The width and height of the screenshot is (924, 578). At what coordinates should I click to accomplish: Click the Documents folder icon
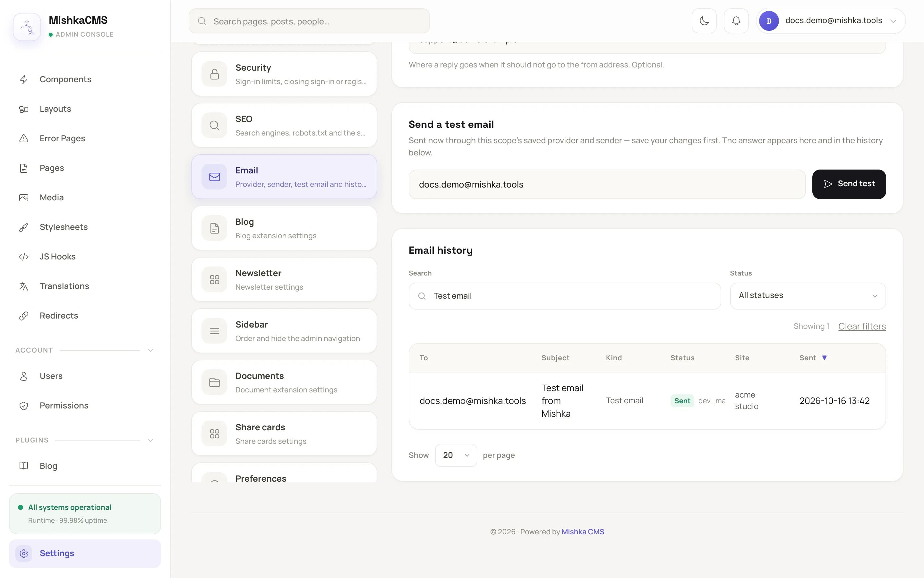[x=215, y=382]
